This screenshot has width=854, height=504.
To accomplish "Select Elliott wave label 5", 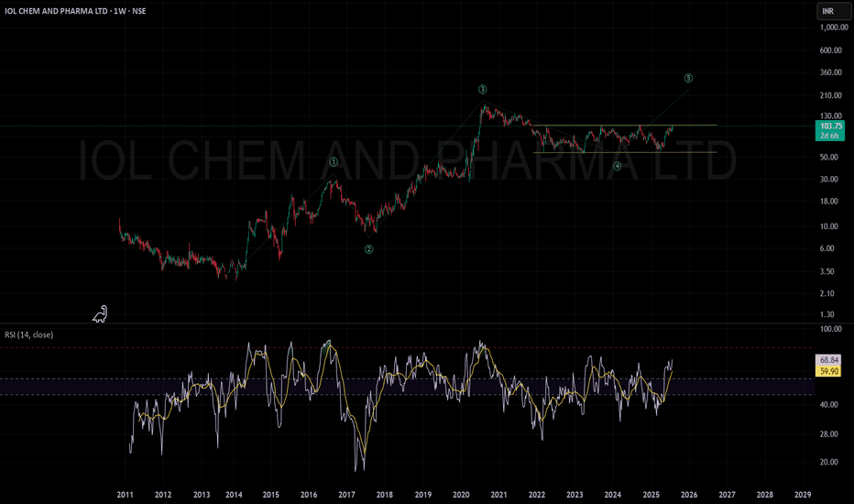I will pyautogui.click(x=688, y=78).
